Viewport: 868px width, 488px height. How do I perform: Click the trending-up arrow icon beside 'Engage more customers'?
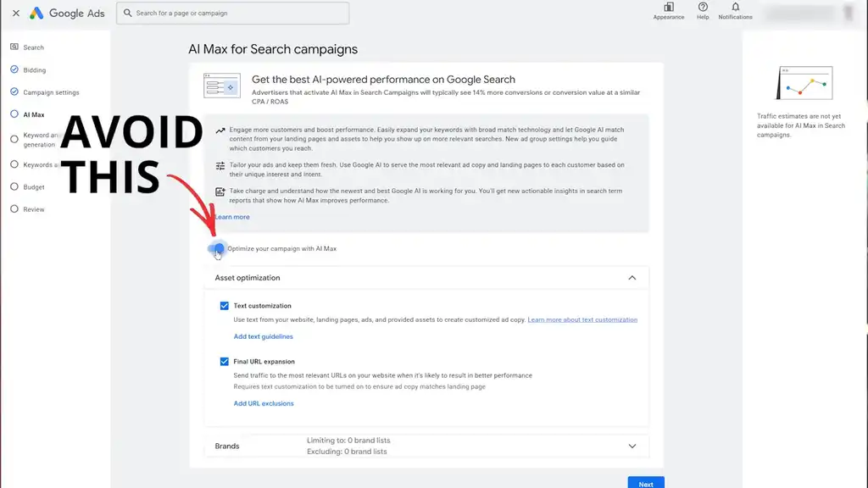pos(220,130)
